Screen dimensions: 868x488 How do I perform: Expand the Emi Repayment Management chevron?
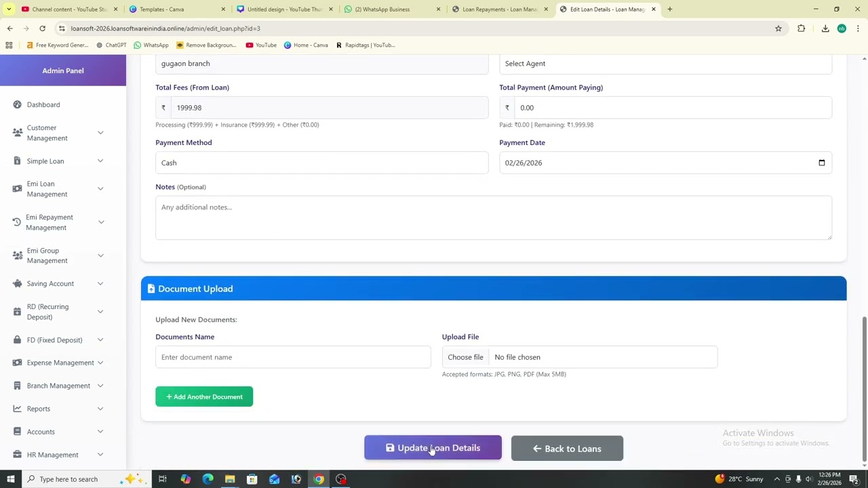pyautogui.click(x=100, y=222)
